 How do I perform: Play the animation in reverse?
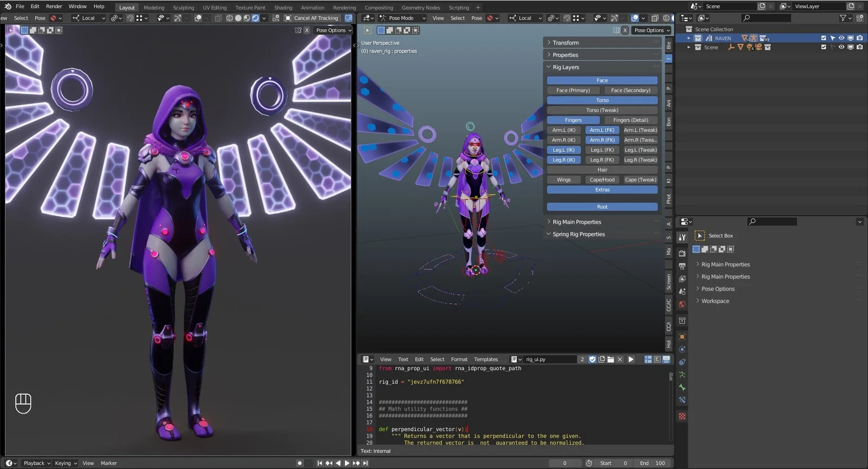pos(338,463)
